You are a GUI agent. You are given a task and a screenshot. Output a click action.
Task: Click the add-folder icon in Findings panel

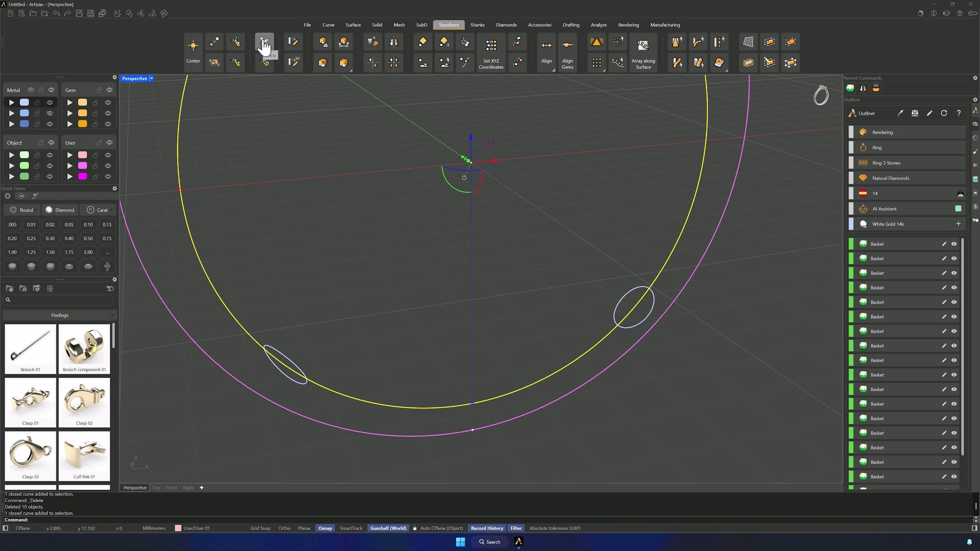[10, 288]
